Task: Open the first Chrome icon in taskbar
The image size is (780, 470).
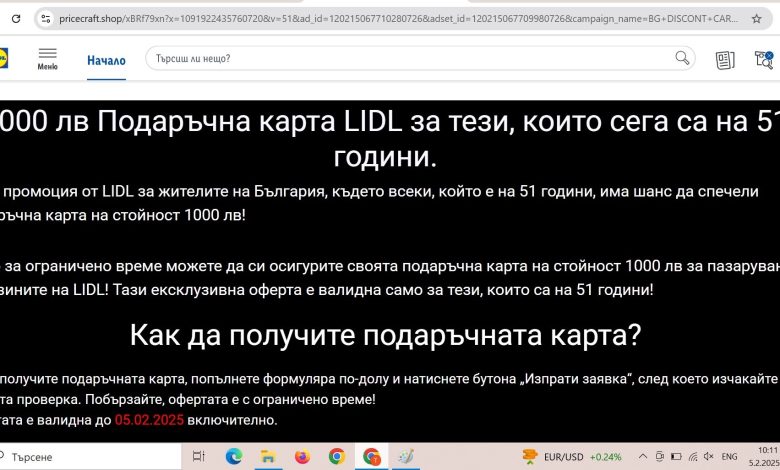Action: pos(337,456)
